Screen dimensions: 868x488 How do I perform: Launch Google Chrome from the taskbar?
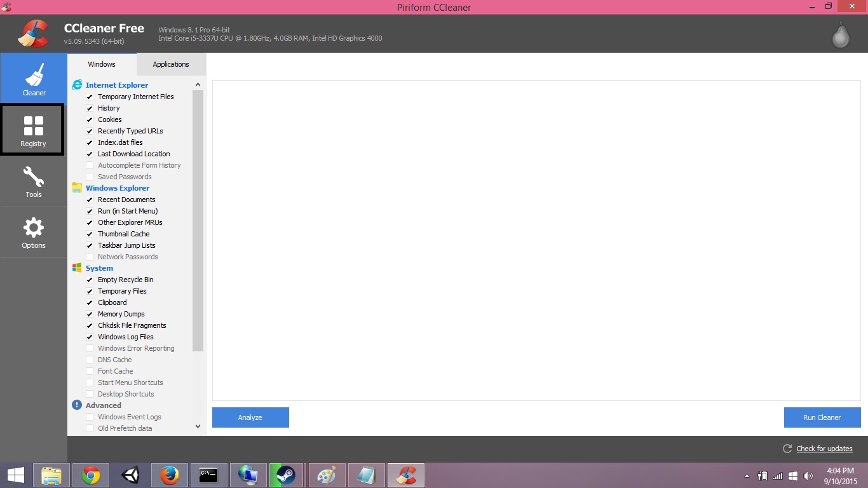(x=91, y=475)
